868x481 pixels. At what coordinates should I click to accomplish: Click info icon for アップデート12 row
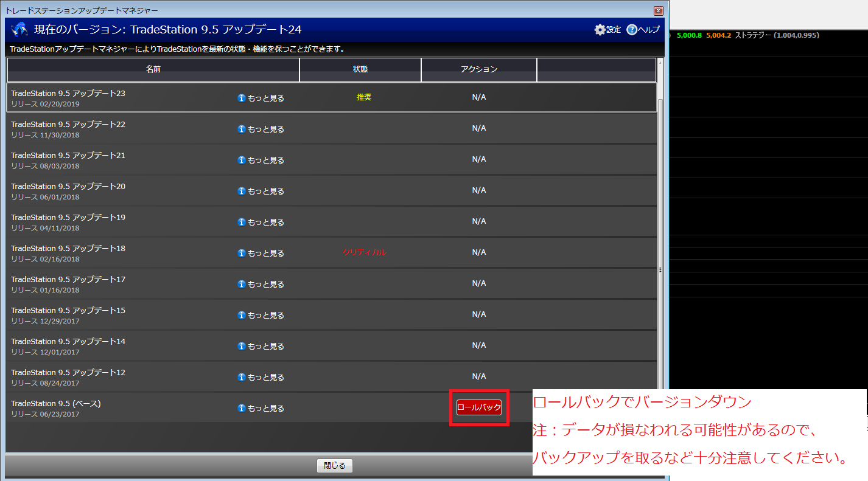(x=242, y=377)
